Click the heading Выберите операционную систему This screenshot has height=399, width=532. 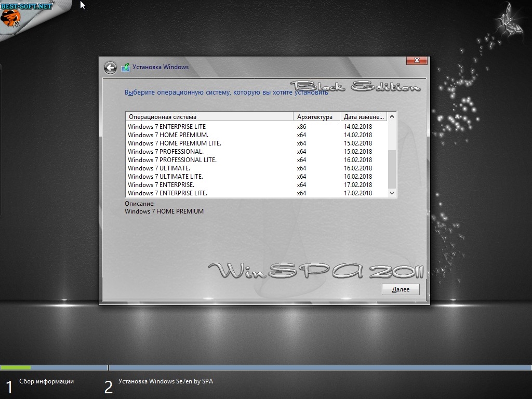[x=227, y=92]
